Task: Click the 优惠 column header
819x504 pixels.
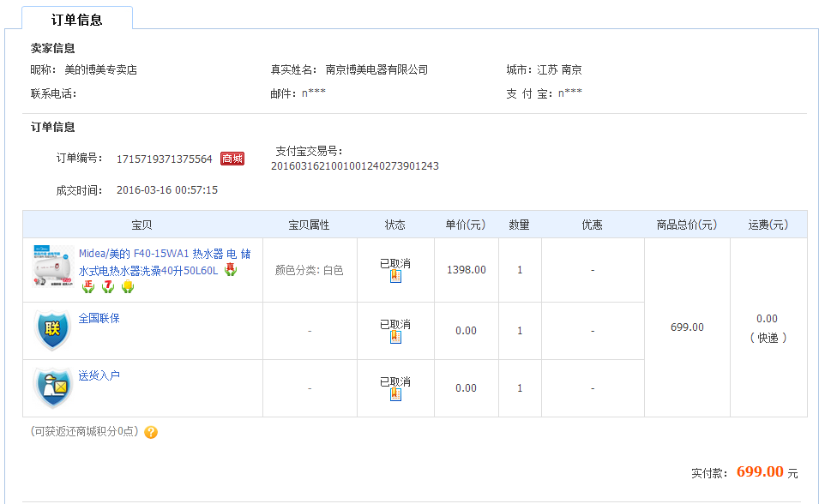Action: [x=593, y=225]
